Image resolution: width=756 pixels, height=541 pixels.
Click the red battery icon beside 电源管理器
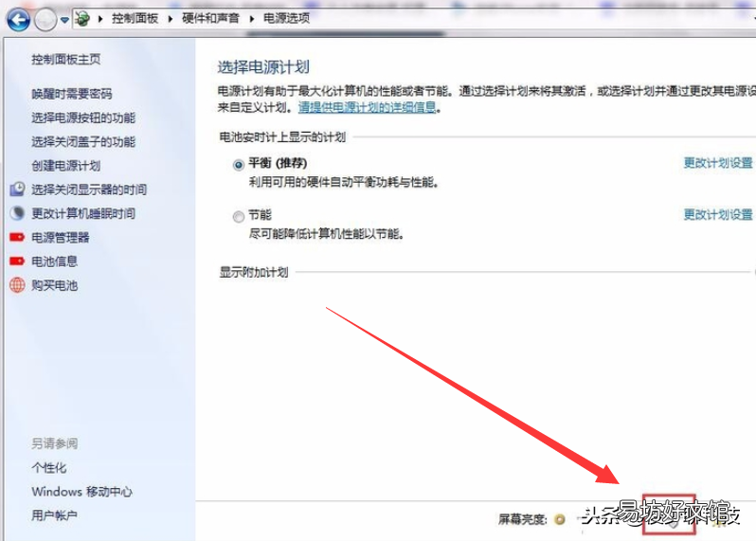pos(17,237)
